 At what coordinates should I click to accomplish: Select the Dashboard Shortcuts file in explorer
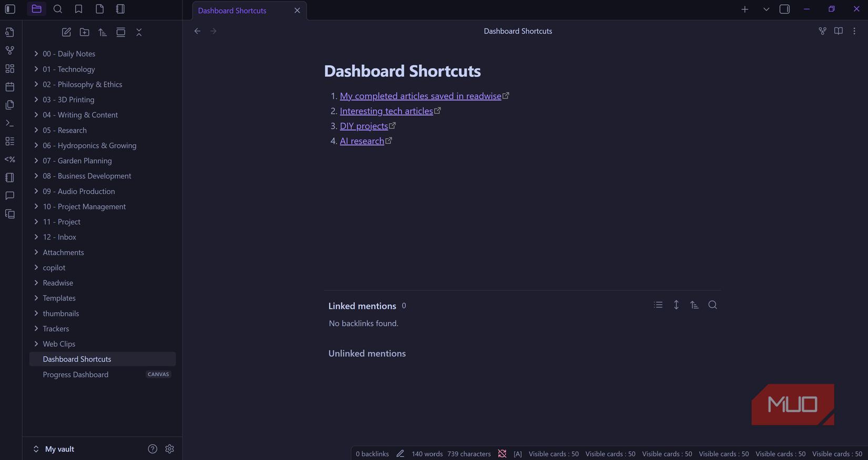(103, 359)
